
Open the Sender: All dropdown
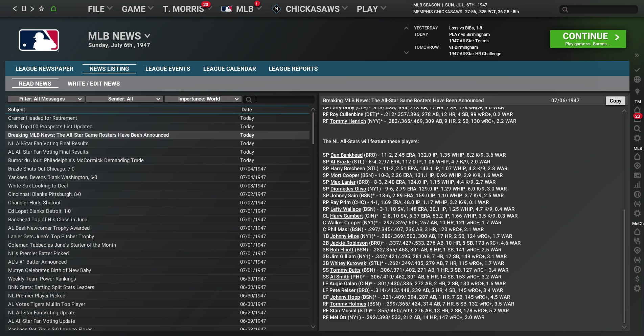(124, 99)
